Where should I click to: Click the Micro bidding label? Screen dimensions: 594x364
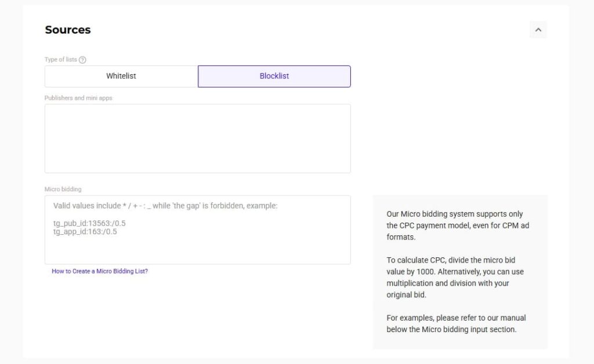point(63,189)
